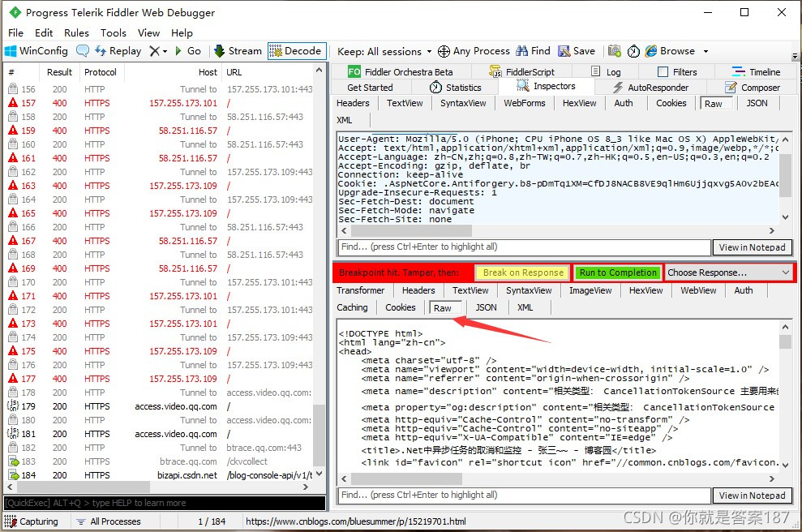This screenshot has height=532, width=802.
Task: Select session 156 lock icon
Action: click(x=13, y=89)
